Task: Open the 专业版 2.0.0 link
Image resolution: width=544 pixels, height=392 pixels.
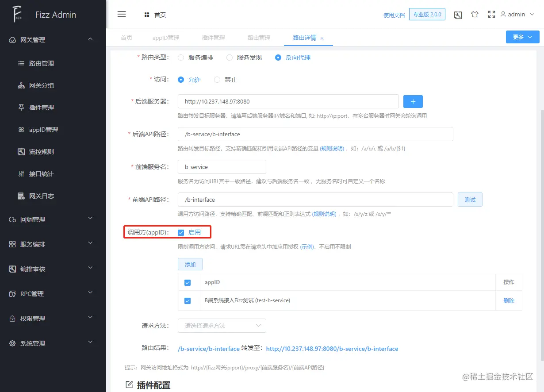Action: (x=427, y=14)
